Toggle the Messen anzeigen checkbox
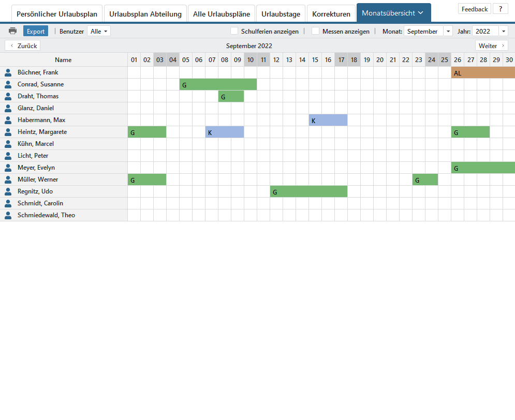The image size is (515, 420). click(x=315, y=31)
